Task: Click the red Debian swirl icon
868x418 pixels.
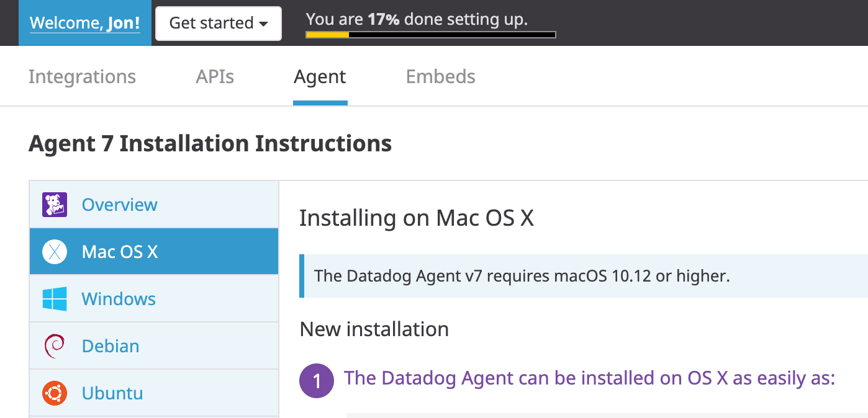Action: (x=55, y=346)
